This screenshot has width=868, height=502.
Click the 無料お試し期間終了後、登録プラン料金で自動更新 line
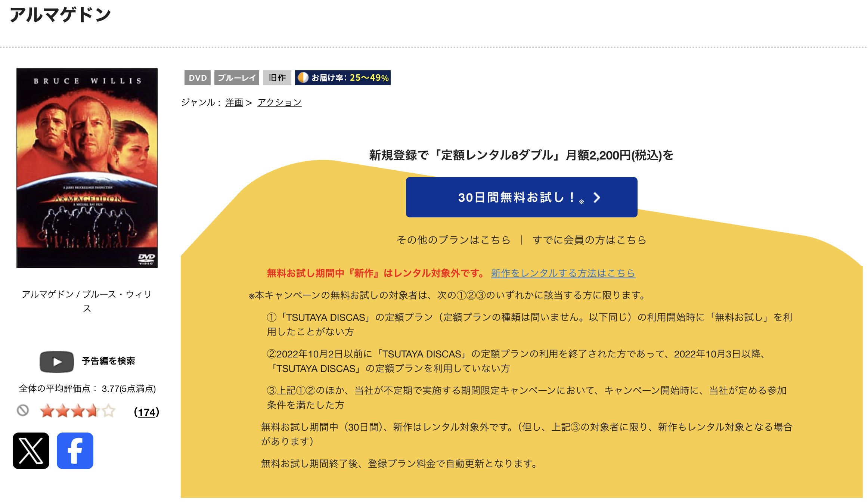(400, 464)
